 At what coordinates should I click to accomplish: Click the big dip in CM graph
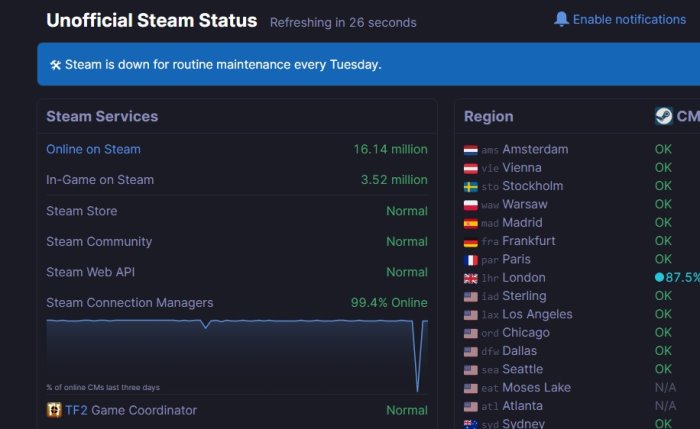pos(418,357)
